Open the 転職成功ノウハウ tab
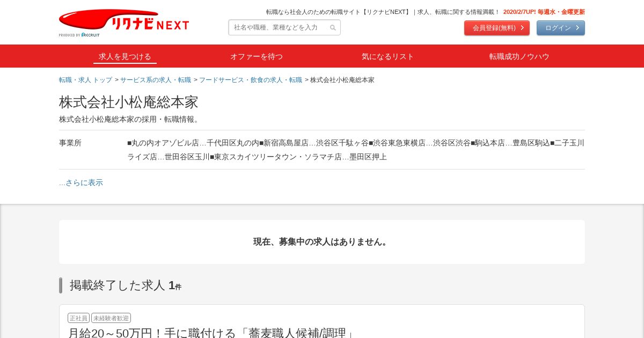644x338 pixels. (519, 56)
